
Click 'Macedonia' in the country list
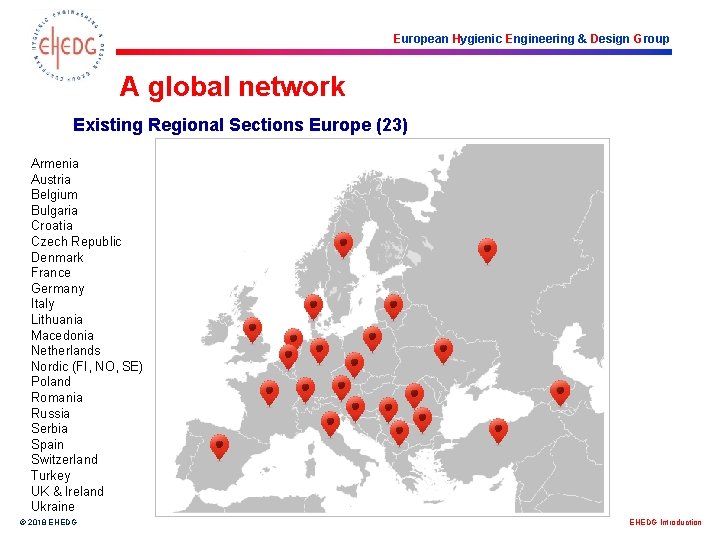pos(62,335)
